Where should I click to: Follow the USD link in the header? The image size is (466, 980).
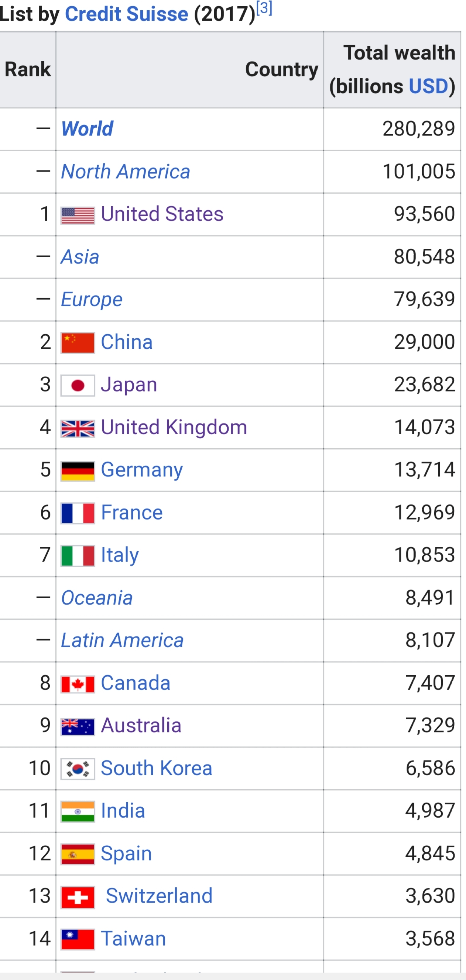428,86
